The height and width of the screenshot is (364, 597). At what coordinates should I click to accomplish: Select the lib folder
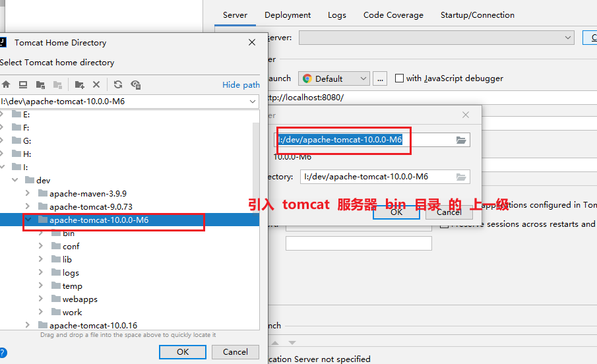point(67,260)
